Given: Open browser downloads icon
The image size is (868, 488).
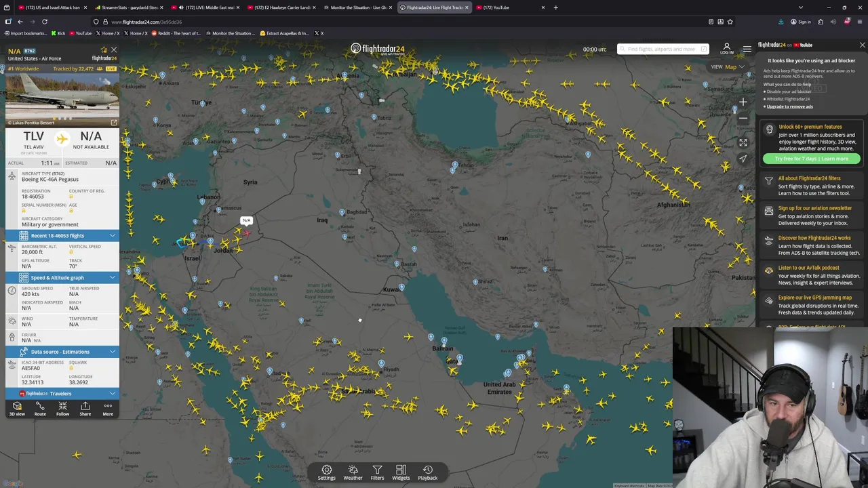Looking at the screenshot, I should 781,22.
